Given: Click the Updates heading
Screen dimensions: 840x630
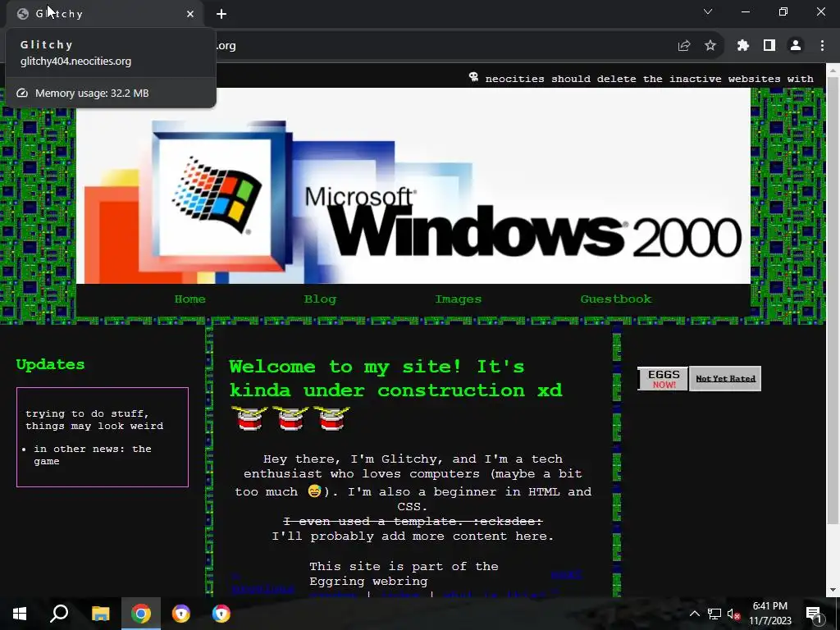Looking at the screenshot, I should pyautogui.click(x=50, y=364).
